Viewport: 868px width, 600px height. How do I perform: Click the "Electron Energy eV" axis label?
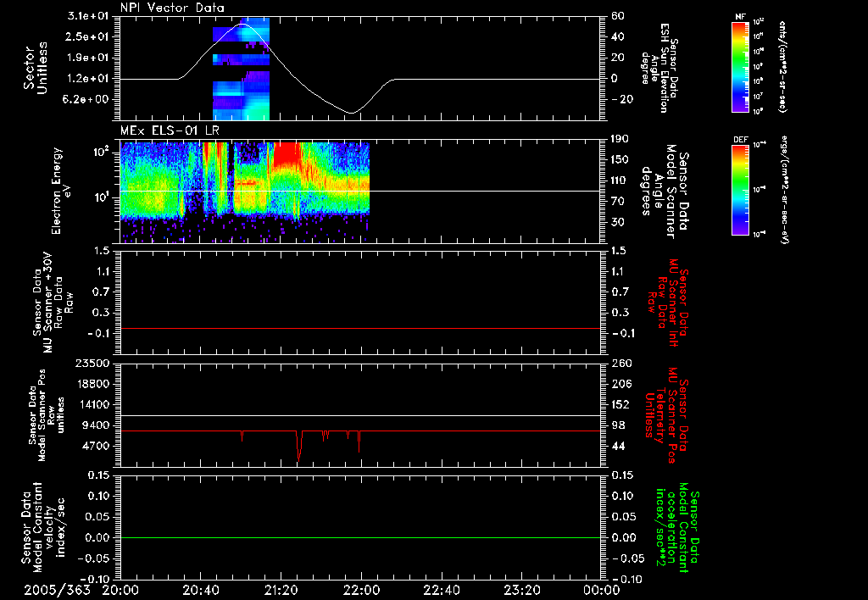click(x=62, y=191)
